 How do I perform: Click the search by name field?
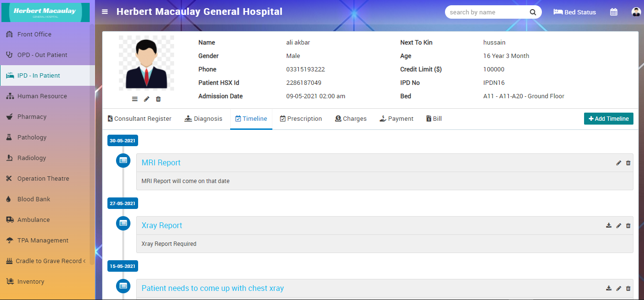pyautogui.click(x=487, y=12)
